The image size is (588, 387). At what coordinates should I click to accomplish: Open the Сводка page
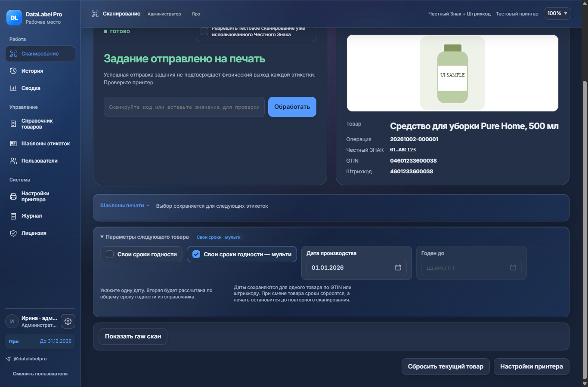(x=40, y=88)
